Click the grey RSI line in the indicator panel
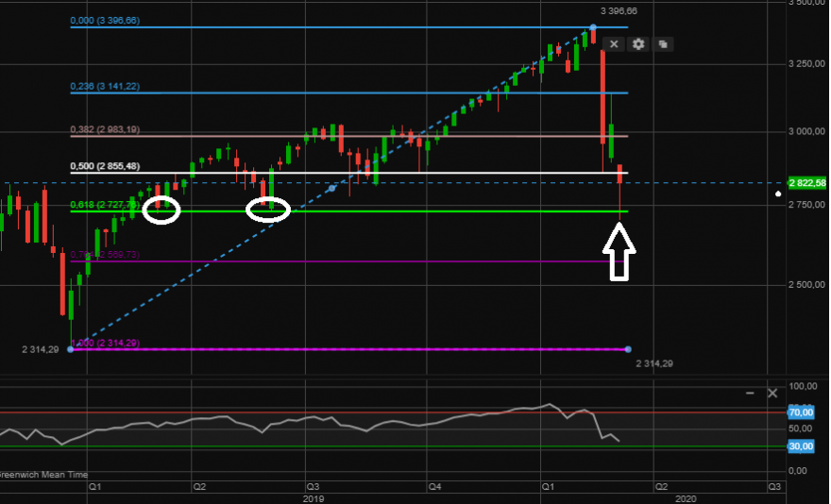 tap(310, 419)
